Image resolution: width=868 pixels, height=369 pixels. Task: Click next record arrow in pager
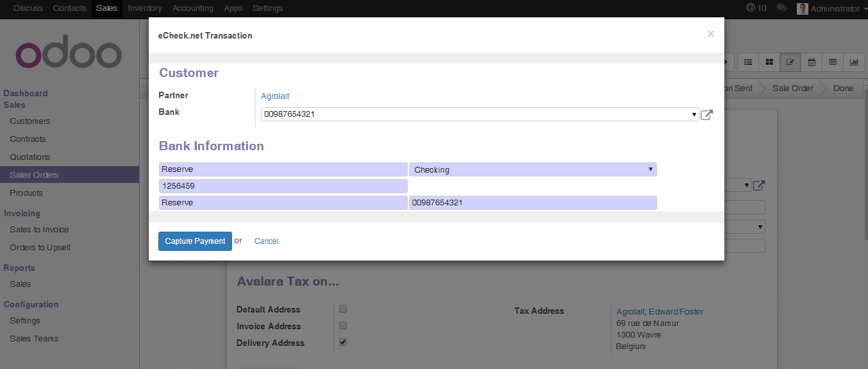pos(726,62)
